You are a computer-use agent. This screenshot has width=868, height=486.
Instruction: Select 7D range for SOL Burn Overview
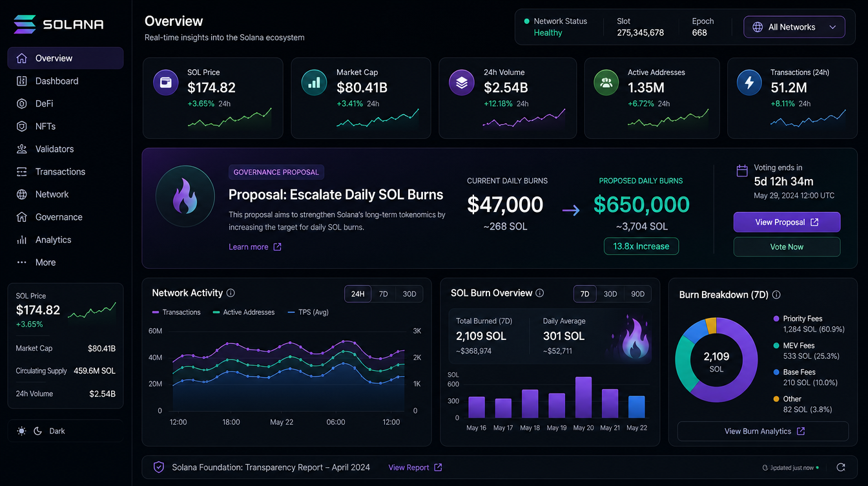(585, 294)
